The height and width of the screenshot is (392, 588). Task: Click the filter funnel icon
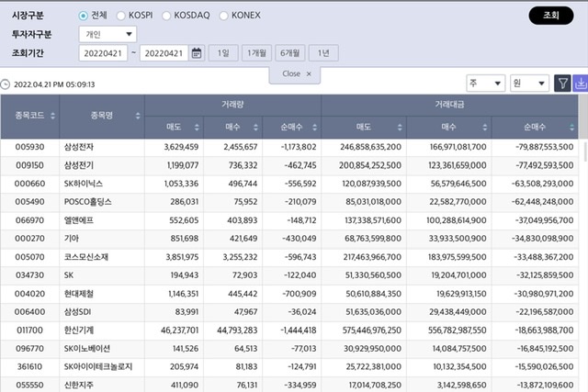[563, 84]
